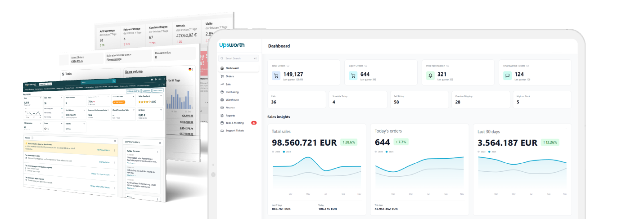Click the 3.564.187 EUR last 30 days value

[x=508, y=143]
